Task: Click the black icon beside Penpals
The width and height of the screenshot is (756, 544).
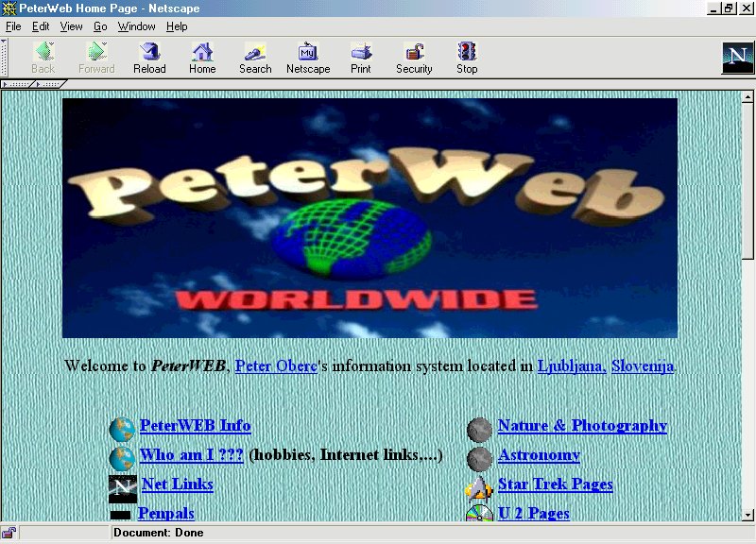Action: click(x=120, y=515)
